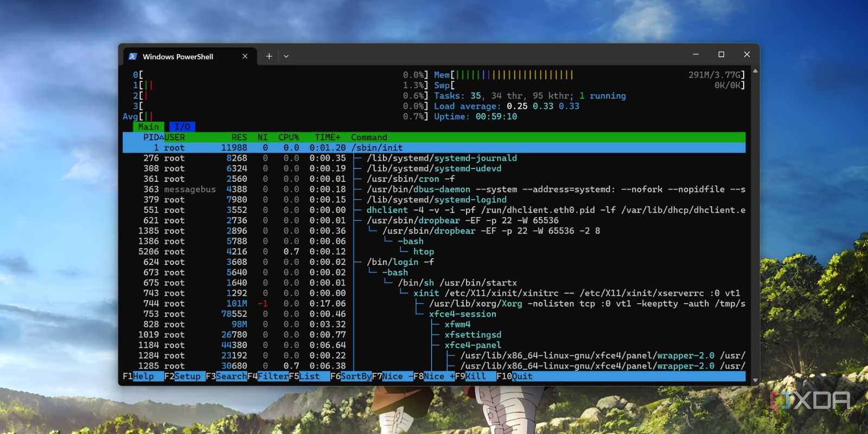Click F6 SortBy in htop footer

(351, 376)
